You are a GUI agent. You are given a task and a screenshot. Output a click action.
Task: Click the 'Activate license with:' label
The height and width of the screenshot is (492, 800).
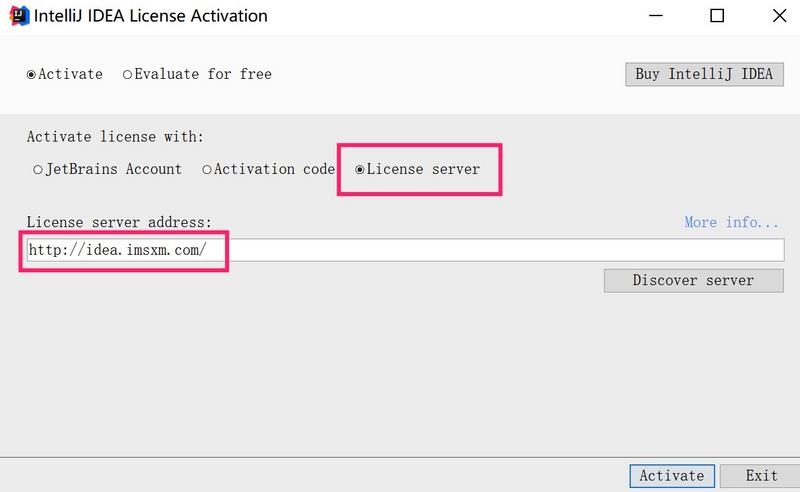pos(115,137)
